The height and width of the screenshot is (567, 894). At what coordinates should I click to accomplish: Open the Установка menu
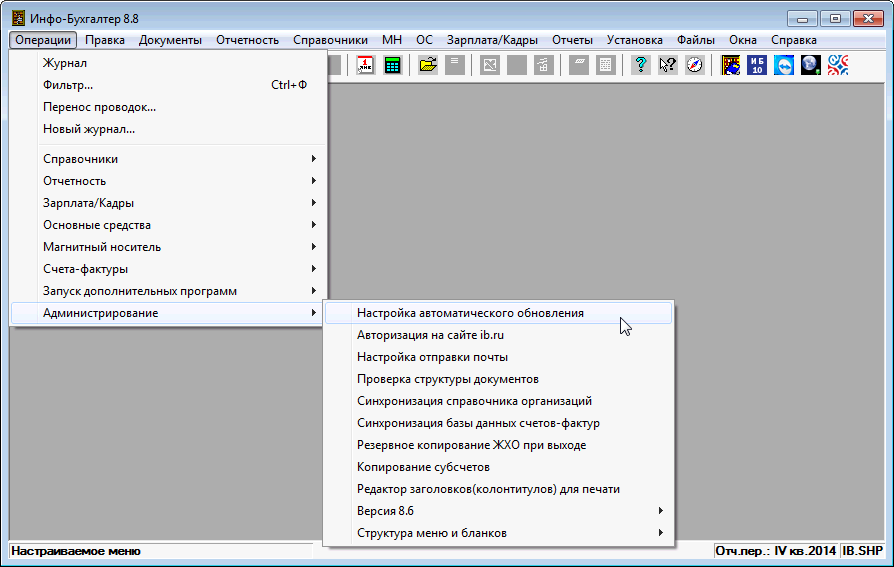[x=635, y=40]
